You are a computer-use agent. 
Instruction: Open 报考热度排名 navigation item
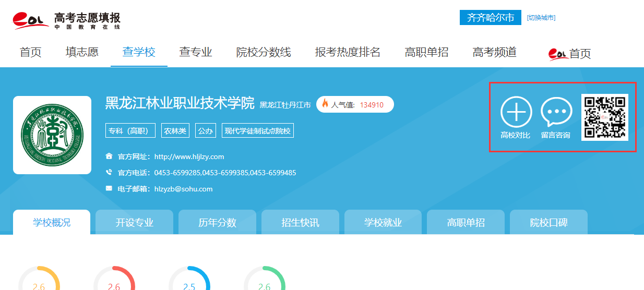point(348,52)
